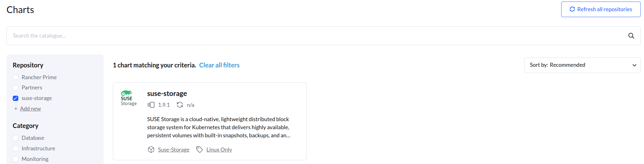The height and width of the screenshot is (164, 644).
Task: Click the Sort by dropdown chevron arrow
Action: coord(634,65)
